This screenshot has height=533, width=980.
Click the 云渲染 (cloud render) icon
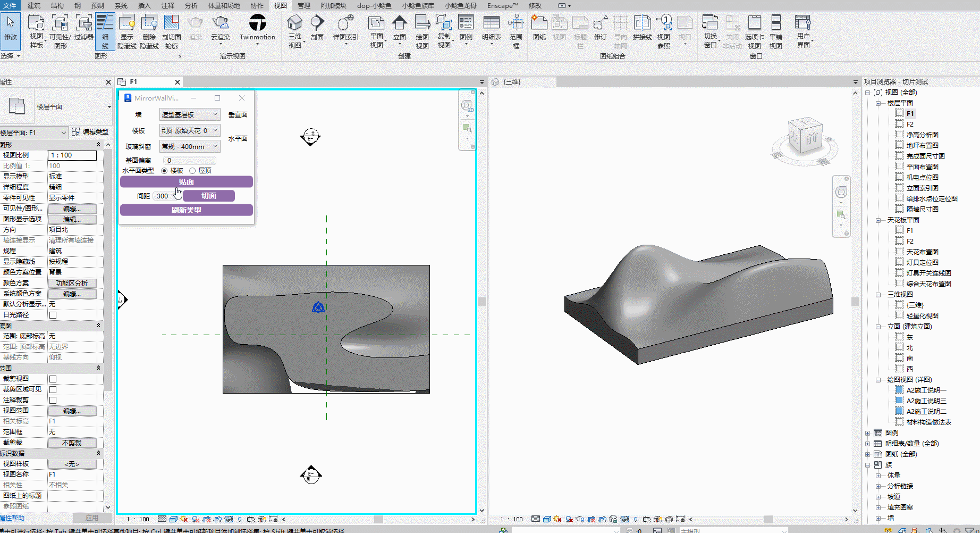[x=220, y=24]
